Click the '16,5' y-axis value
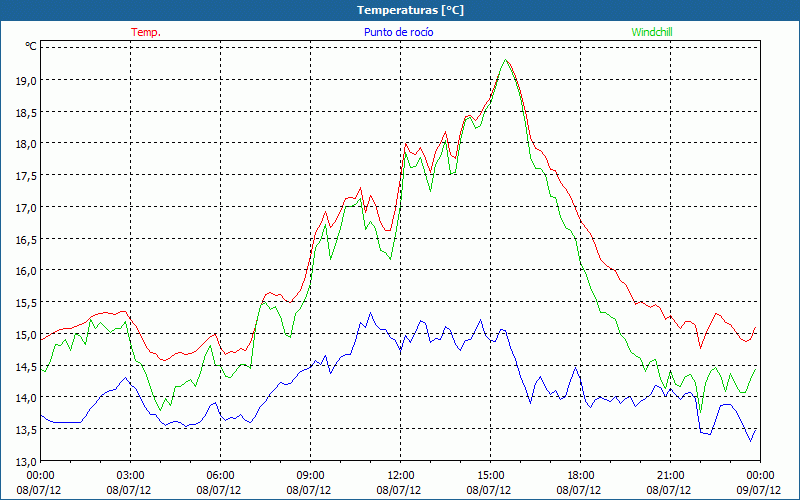Screen dimensions: 800x500 [x=26, y=239]
